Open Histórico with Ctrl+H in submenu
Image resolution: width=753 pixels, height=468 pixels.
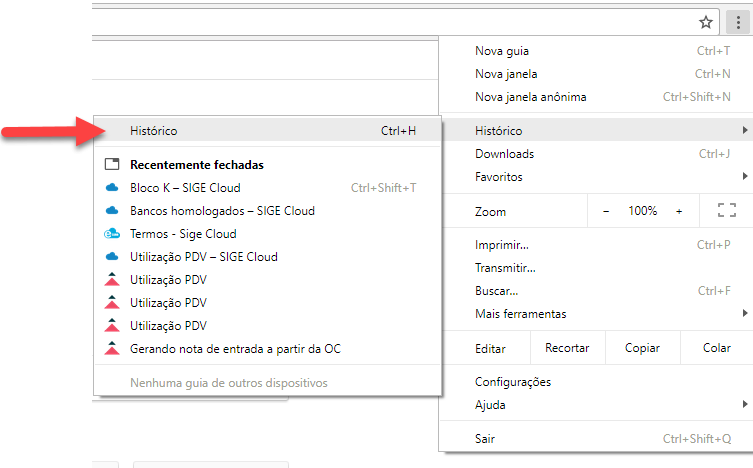pos(267,131)
